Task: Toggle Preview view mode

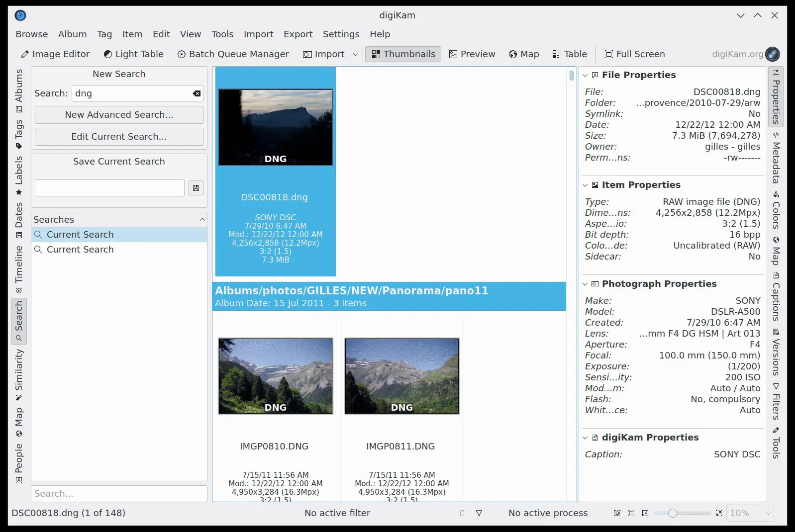Action: (x=472, y=54)
